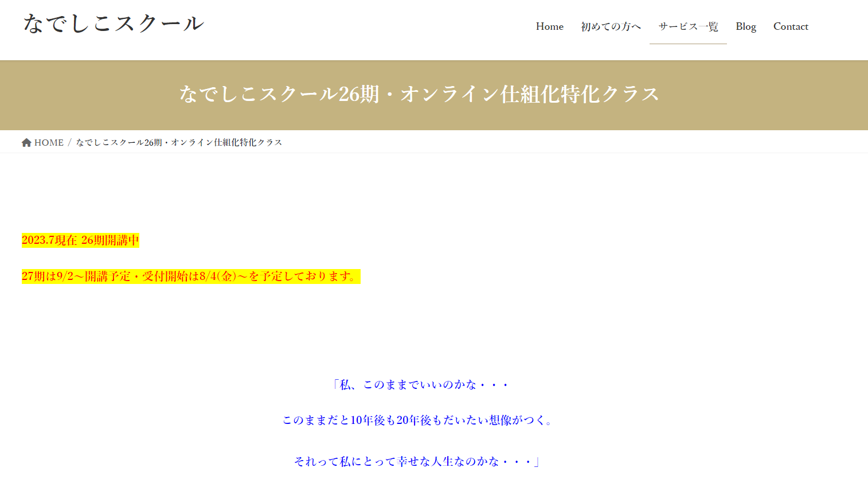Image resolution: width=868 pixels, height=479 pixels.
Task: Click the yellow highlighted 26期開講中 notice
Action: pos(80,240)
